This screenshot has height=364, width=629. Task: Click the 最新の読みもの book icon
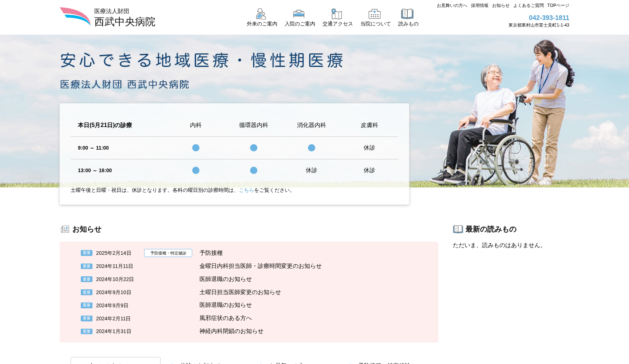[458, 229]
